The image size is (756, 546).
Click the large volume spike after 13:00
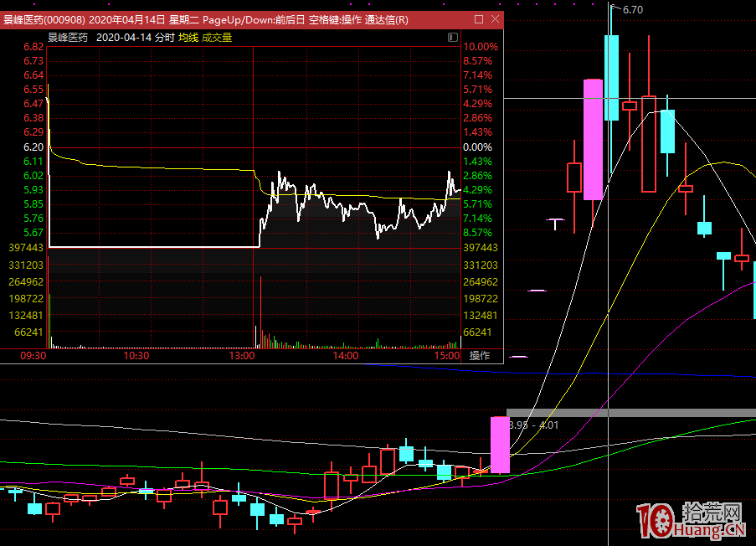pyautogui.click(x=261, y=312)
